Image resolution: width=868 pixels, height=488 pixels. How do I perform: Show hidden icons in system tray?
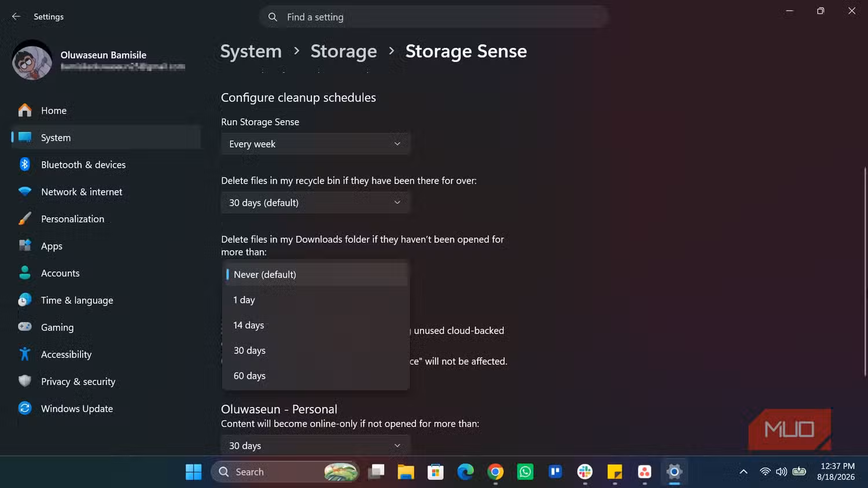click(x=744, y=472)
